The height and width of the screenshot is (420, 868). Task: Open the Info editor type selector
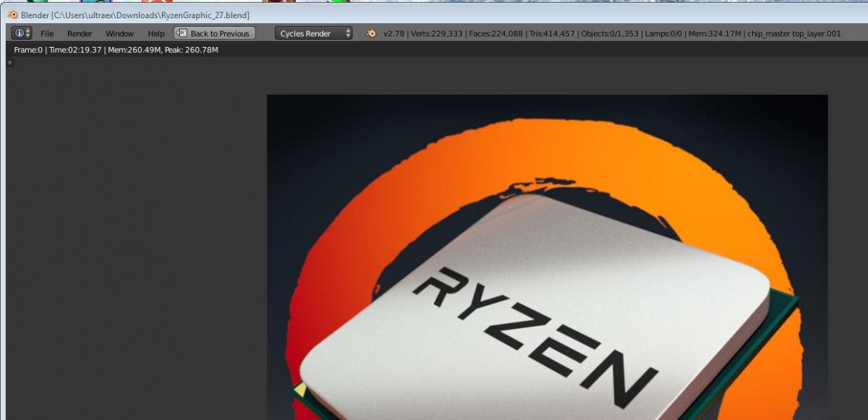coord(22,33)
